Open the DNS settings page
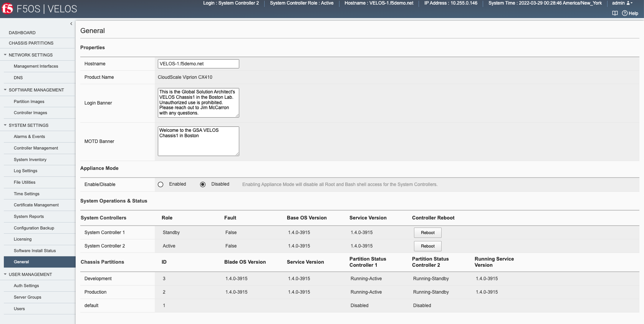 tap(18, 78)
